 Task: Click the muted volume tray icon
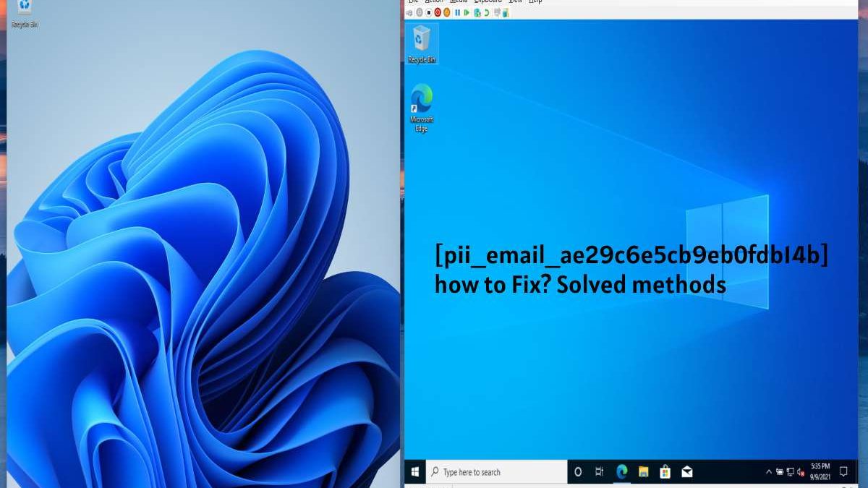801,472
